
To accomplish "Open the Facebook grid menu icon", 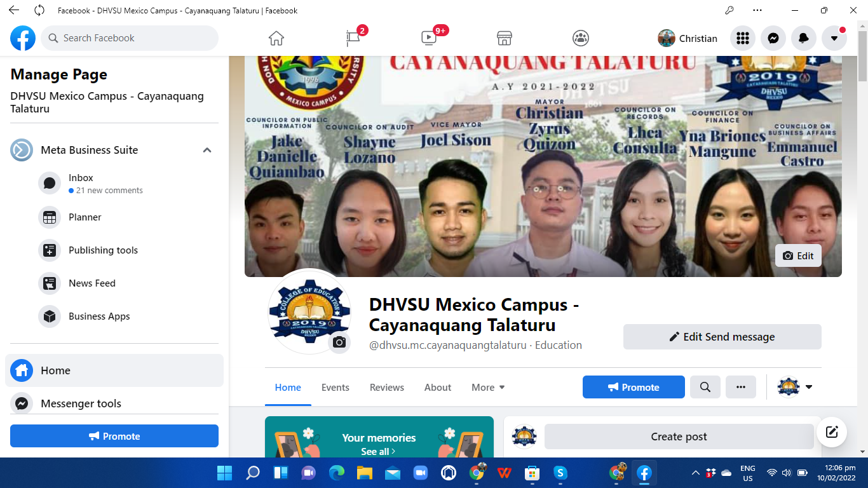I will pos(743,38).
